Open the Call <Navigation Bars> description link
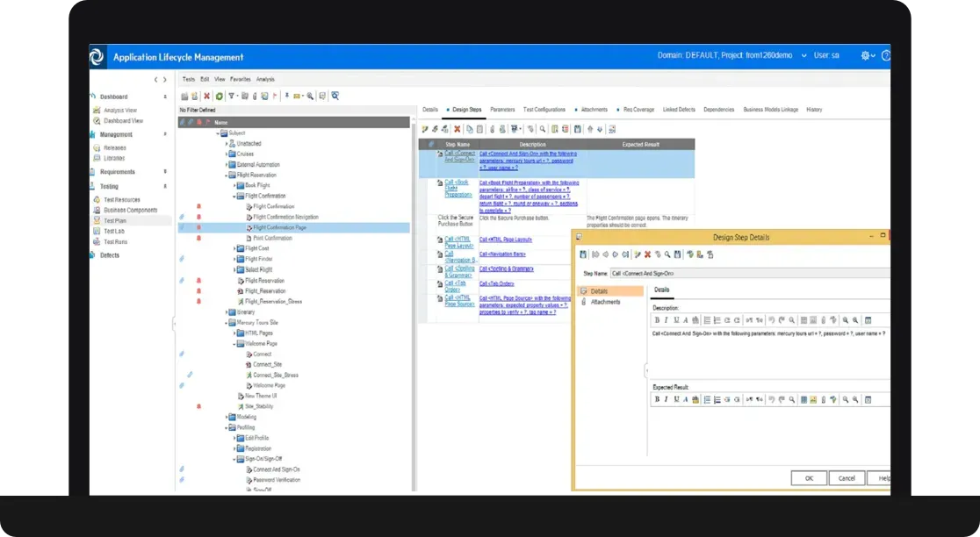Image resolution: width=980 pixels, height=537 pixels. pyautogui.click(x=502, y=254)
